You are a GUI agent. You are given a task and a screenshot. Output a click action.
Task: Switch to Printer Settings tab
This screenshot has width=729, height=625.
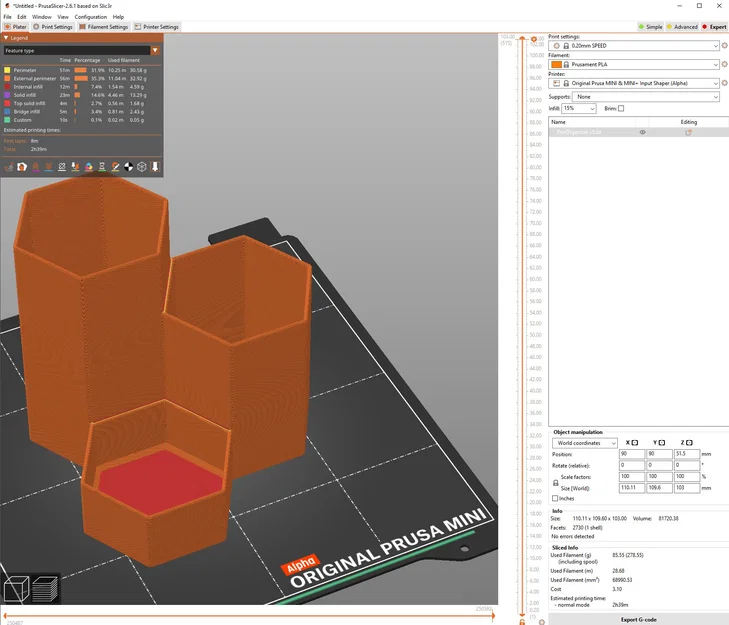[x=157, y=27]
